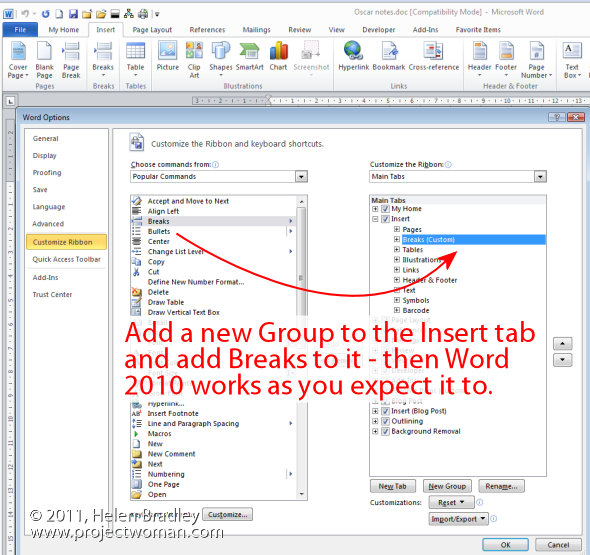The height and width of the screenshot is (555, 590).
Task: Expand the Barcode group node
Action: 397,310
